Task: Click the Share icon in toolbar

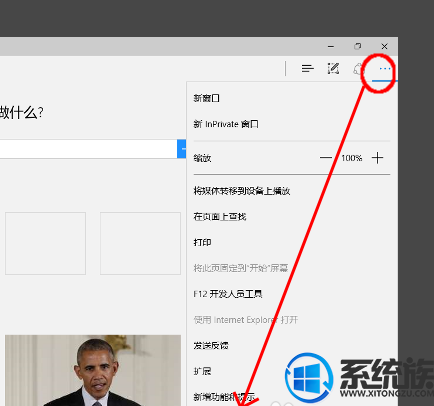Action: (358, 69)
